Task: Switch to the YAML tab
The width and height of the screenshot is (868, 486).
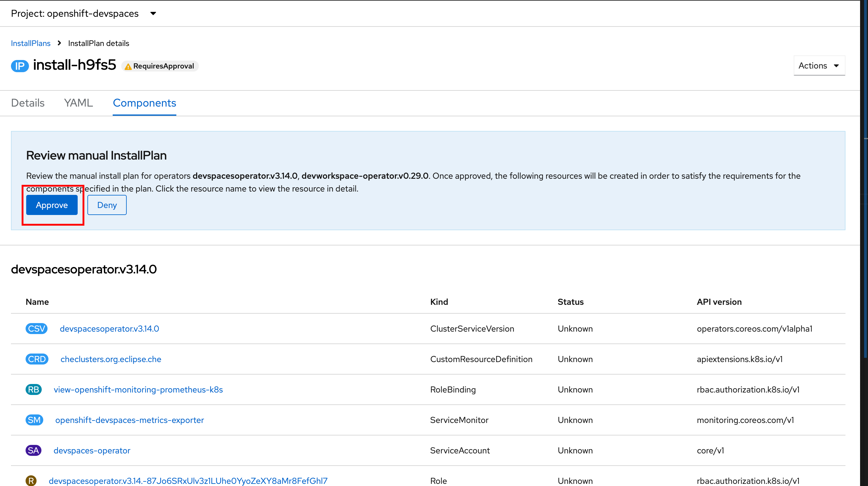Action: tap(78, 103)
